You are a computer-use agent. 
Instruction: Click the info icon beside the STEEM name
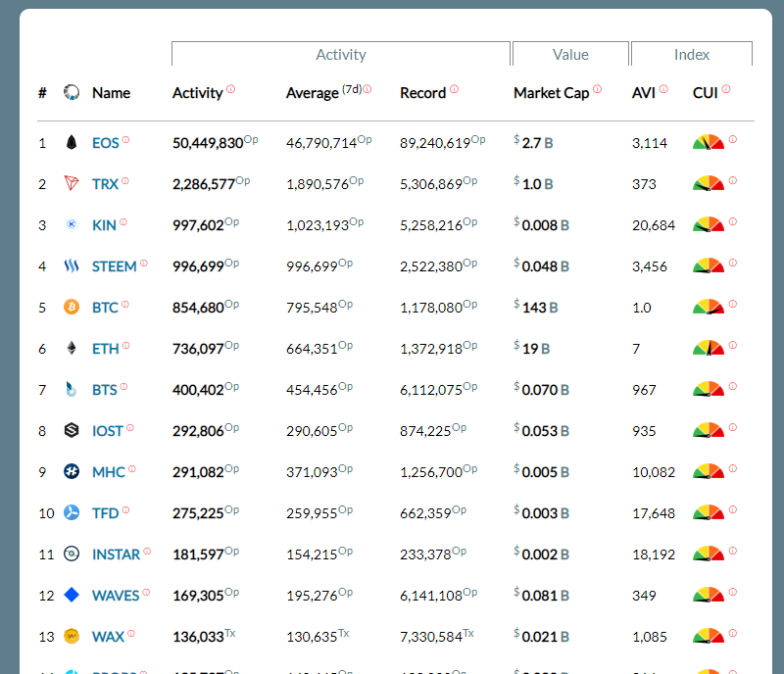click(144, 263)
